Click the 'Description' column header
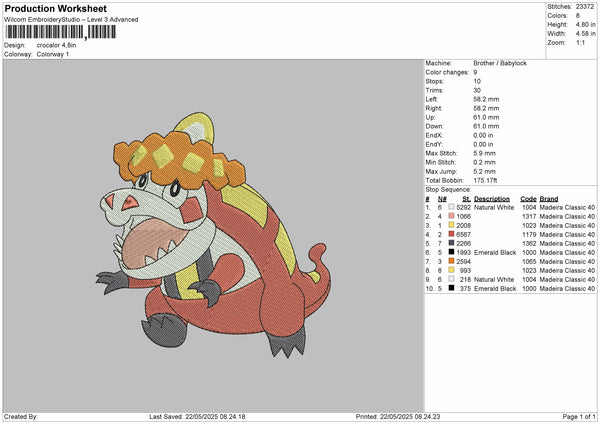 (492, 199)
